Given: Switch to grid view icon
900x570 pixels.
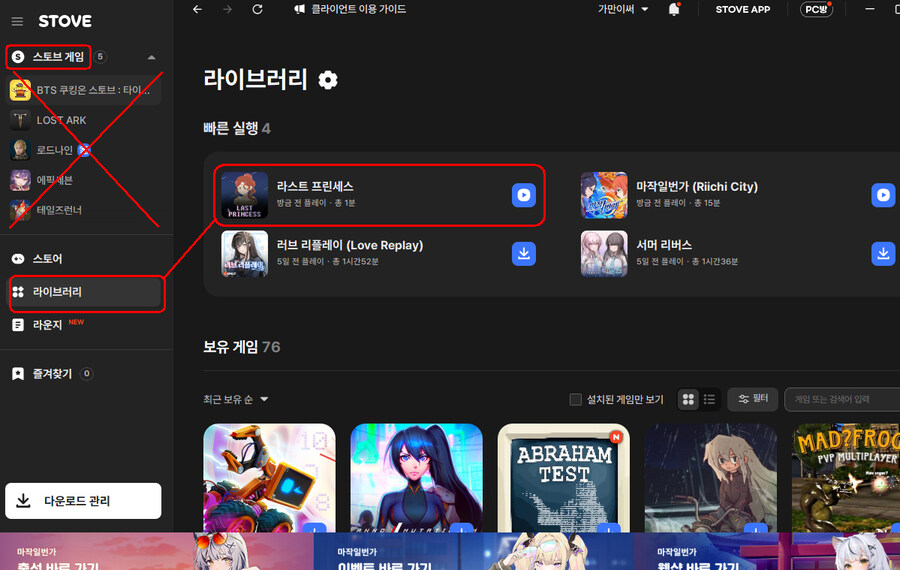Looking at the screenshot, I should pyautogui.click(x=688, y=400).
